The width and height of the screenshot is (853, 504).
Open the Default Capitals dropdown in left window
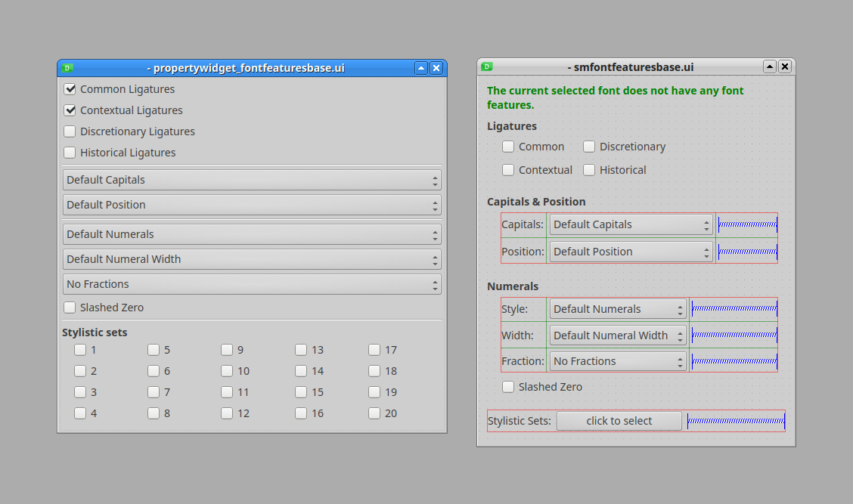pyautogui.click(x=252, y=180)
